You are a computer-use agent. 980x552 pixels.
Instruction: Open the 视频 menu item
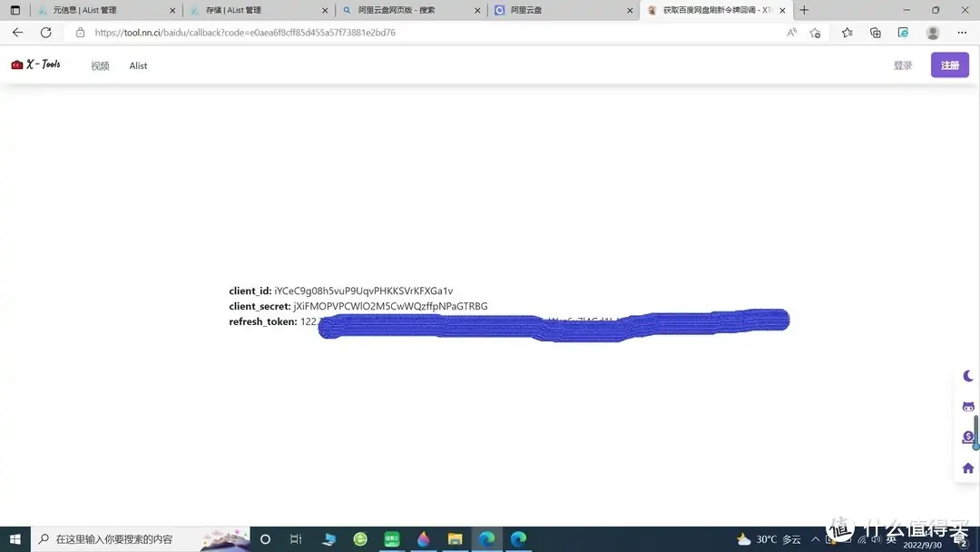99,65
